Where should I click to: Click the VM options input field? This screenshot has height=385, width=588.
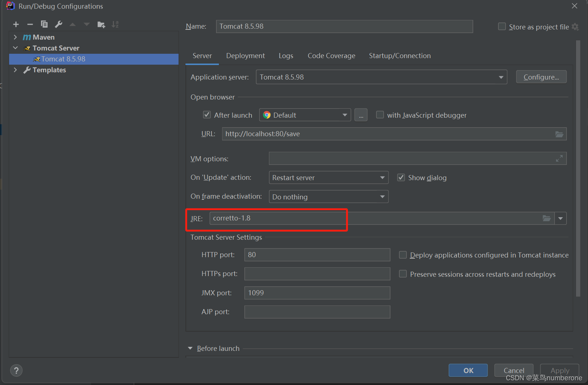click(418, 158)
